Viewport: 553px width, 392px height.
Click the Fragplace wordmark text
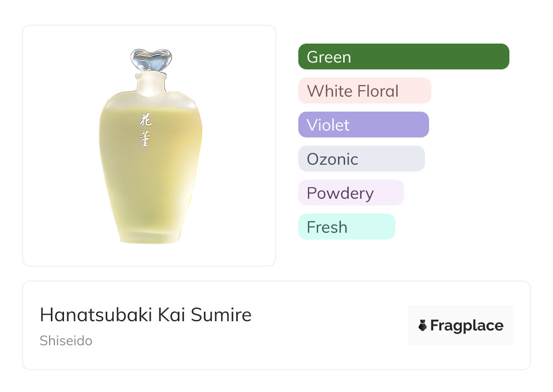pos(467,325)
